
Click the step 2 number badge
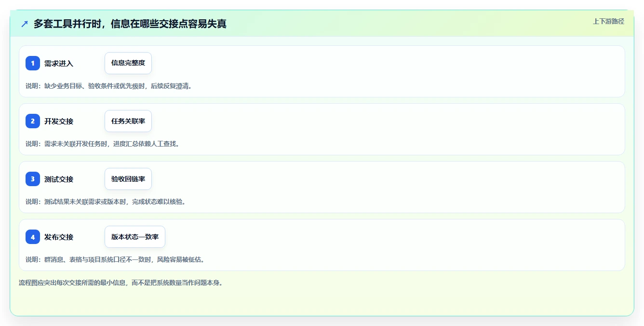(x=33, y=121)
